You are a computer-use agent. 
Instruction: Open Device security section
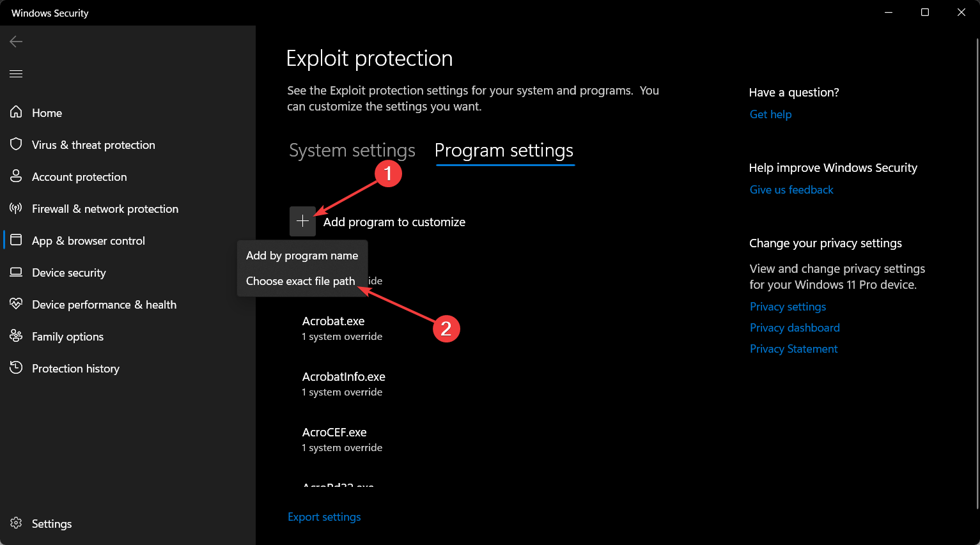tap(69, 273)
